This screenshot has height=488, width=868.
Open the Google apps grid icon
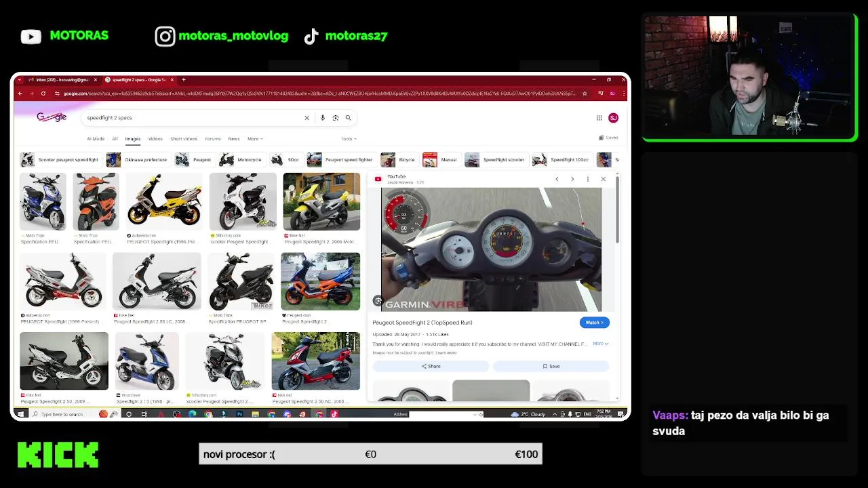pos(599,118)
